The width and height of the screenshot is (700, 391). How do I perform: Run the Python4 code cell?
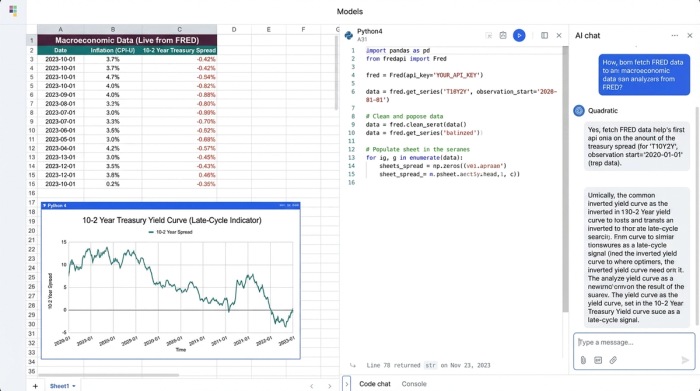pyautogui.click(x=519, y=35)
